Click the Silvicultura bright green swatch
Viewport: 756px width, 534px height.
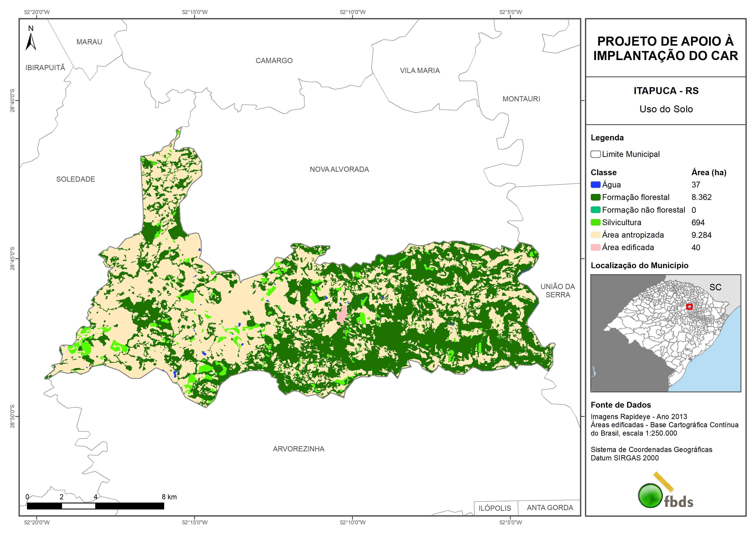595,223
